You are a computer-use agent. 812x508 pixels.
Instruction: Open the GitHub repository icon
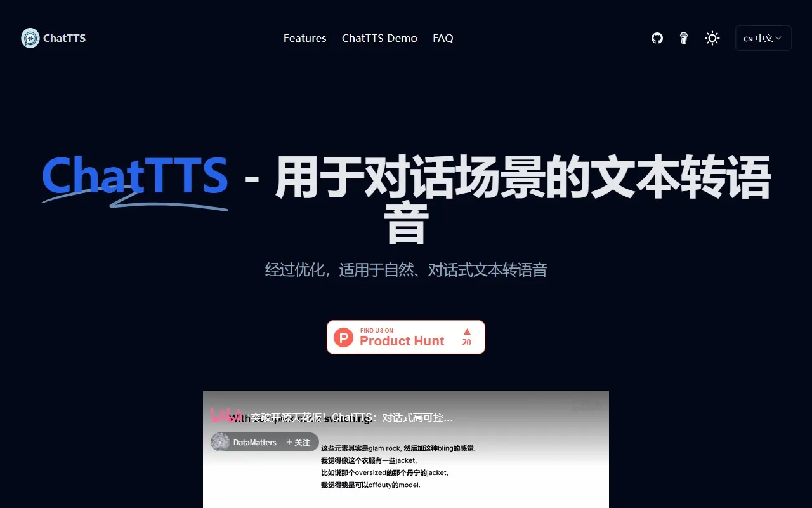[x=657, y=38]
